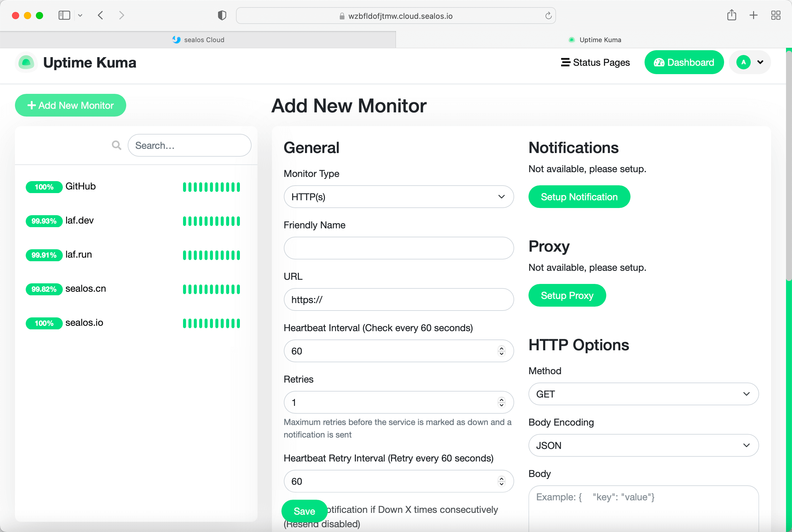Toggle the Safari sidebar icon

coord(64,15)
